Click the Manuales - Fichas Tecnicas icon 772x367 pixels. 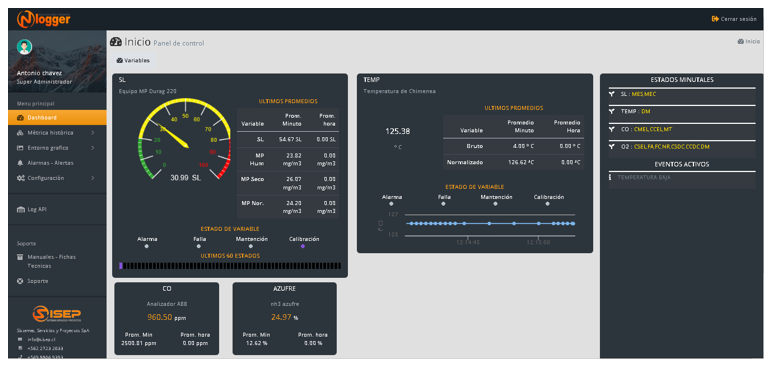pyautogui.click(x=20, y=257)
